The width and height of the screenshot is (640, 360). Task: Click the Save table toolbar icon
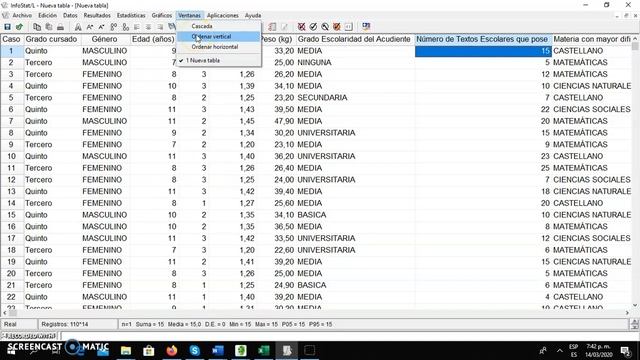(7, 27)
